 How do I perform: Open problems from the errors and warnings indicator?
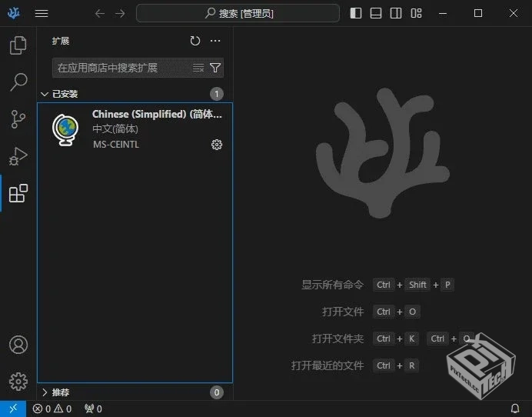click(x=52, y=409)
